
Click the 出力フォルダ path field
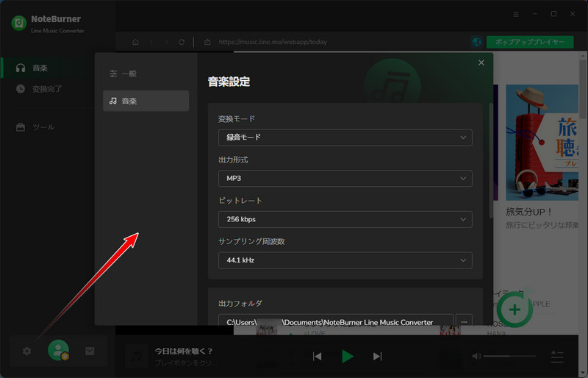[336, 321]
